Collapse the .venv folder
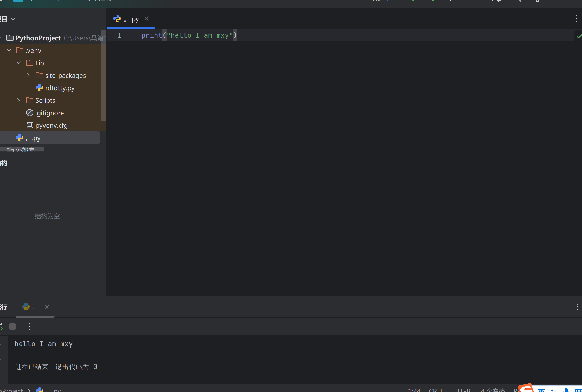 pyautogui.click(x=9, y=50)
